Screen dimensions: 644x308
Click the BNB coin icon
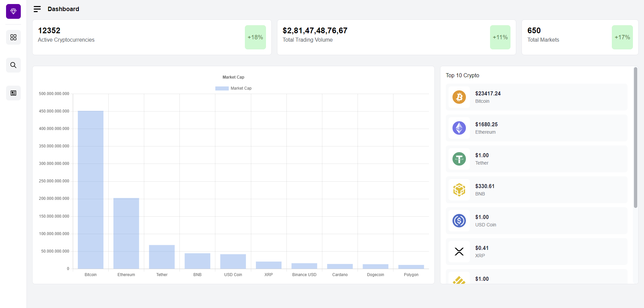[x=459, y=190]
